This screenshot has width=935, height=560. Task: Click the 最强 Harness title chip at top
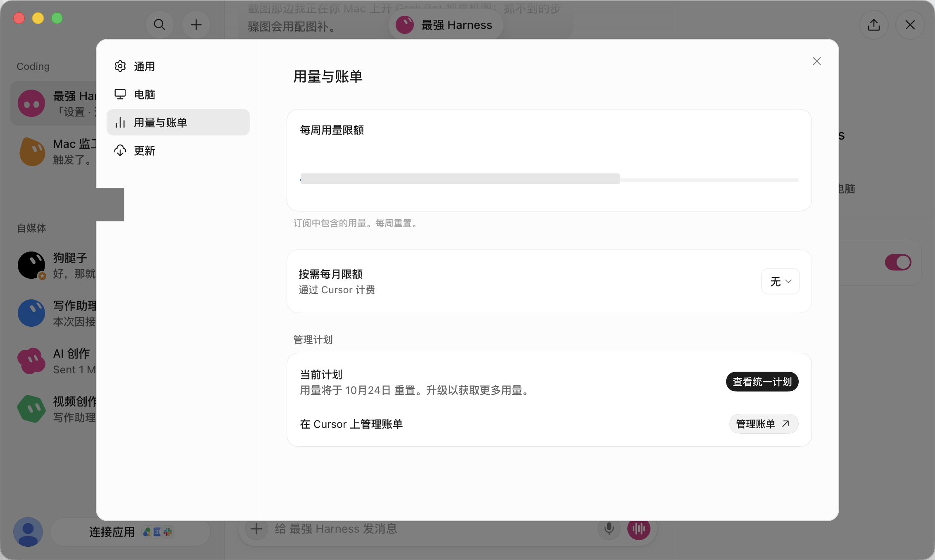tap(446, 25)
